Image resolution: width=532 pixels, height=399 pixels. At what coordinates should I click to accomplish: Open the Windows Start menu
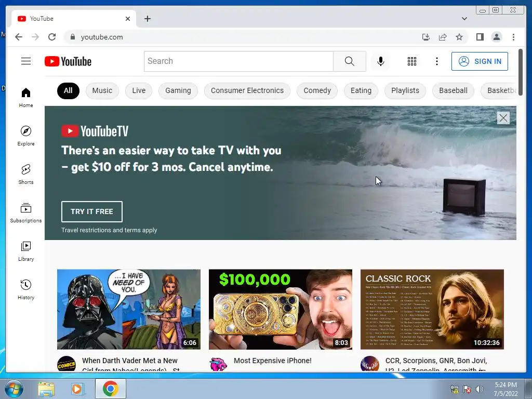14,389
